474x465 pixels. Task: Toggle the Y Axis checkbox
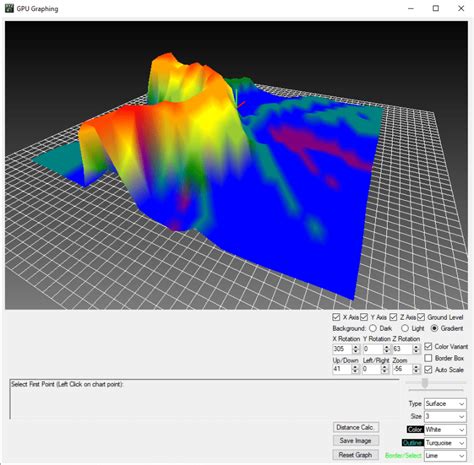pos(364,317)
